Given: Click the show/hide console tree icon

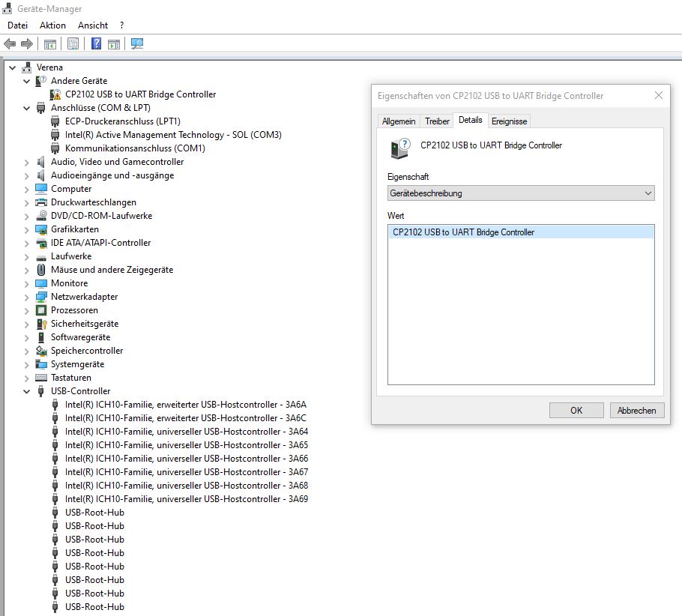Looking at the screenshot, I should (x=49, y=43).
